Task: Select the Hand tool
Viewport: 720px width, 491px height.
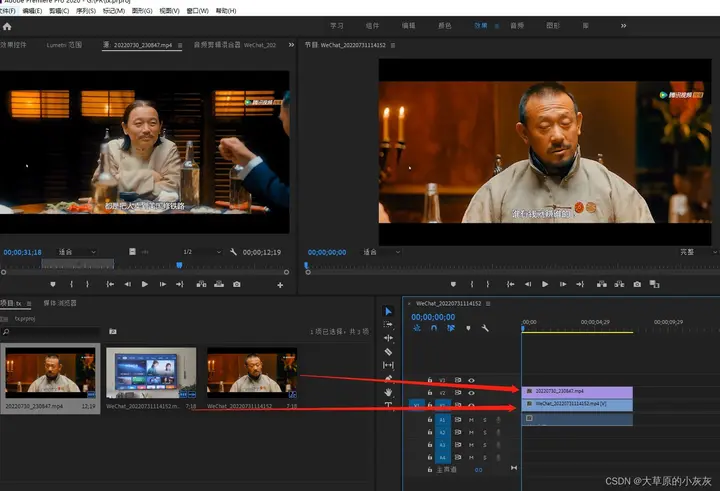Action: tap(388, 392)
